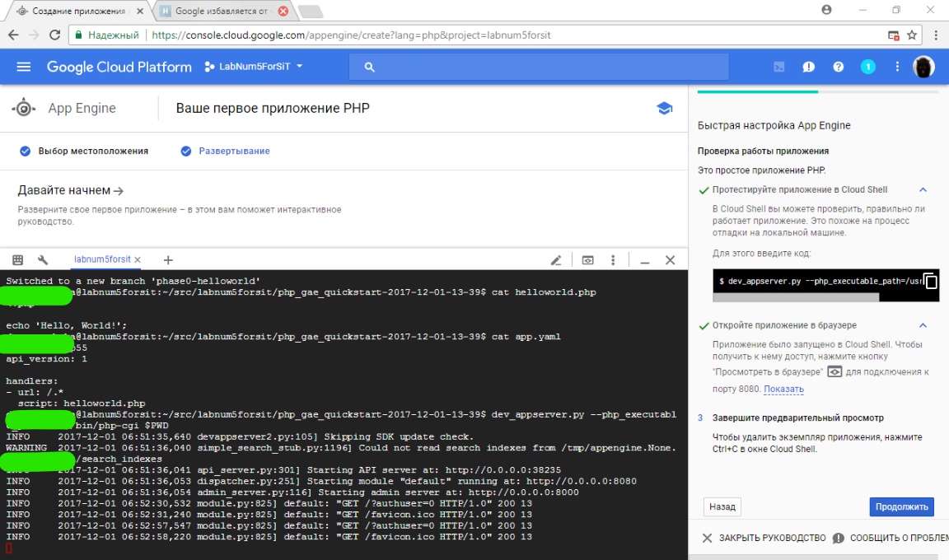Click the secure site lock icon
949x560 pixels.
point(78,35)
